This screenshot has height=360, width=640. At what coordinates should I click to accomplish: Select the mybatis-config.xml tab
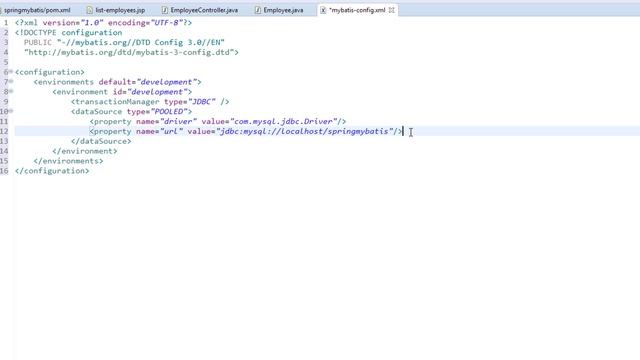coord(357,10)
